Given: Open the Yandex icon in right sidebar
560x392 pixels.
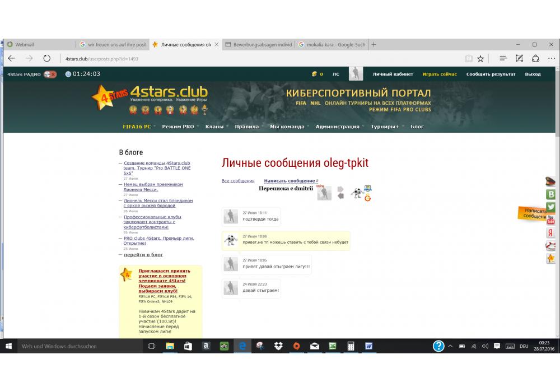Looking at the screenshot, I should click(x=551, y=232).
